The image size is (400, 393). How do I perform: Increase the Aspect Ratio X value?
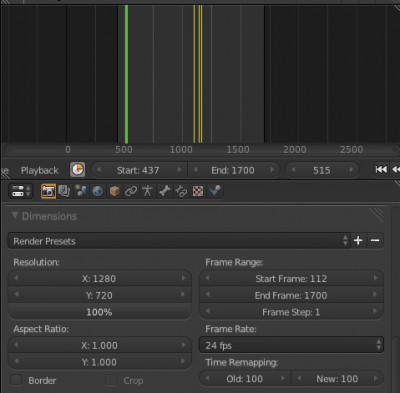point(183,344)
